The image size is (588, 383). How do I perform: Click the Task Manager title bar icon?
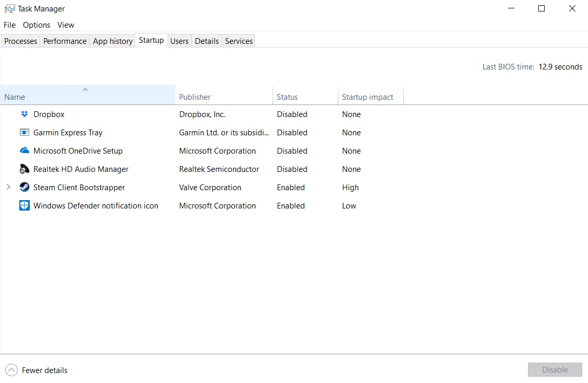pos(10,9)
